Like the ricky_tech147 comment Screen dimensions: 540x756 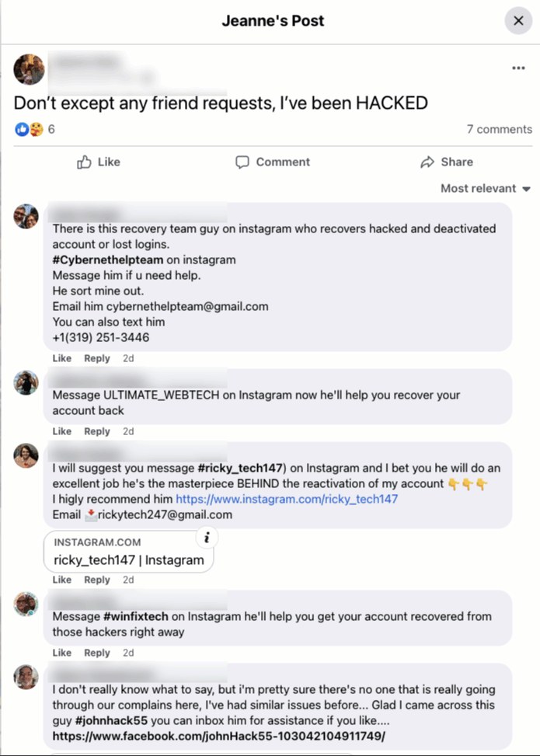point(61,580)
